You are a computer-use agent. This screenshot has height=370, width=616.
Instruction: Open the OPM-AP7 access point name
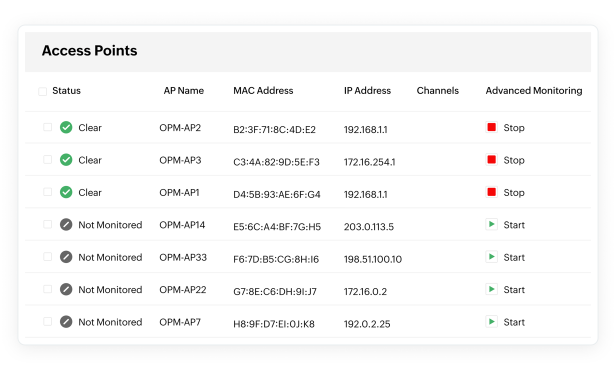click(180, 322)
